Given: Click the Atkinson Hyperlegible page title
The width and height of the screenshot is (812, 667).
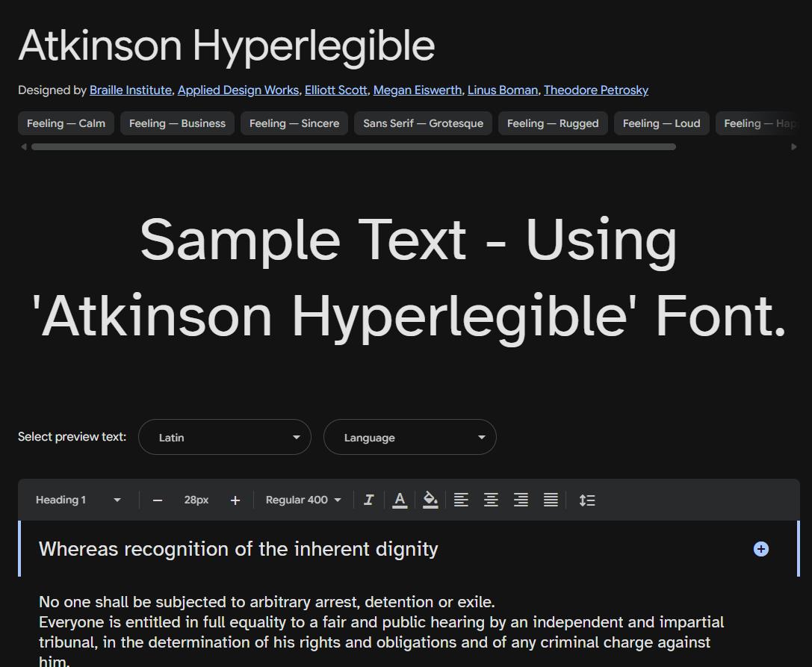Looking at the screenshot, I should pyautogui.click(x=226, y=46).
